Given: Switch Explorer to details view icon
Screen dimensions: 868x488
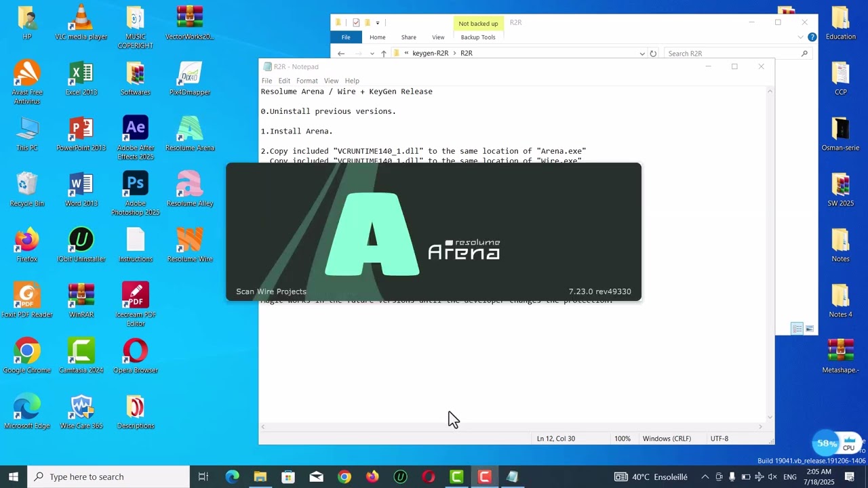Looking at the screenshot, I should tap(797, 329).
